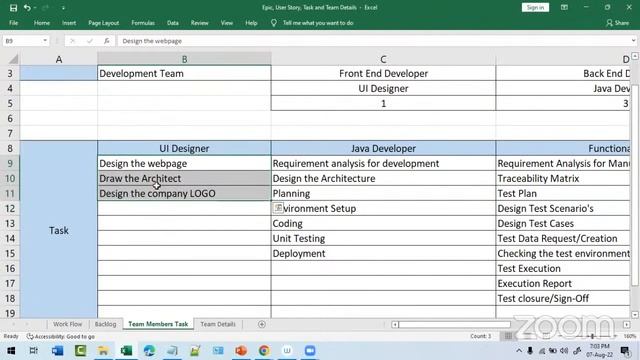Click the Select All corner triangle

(x=13, y=60)
